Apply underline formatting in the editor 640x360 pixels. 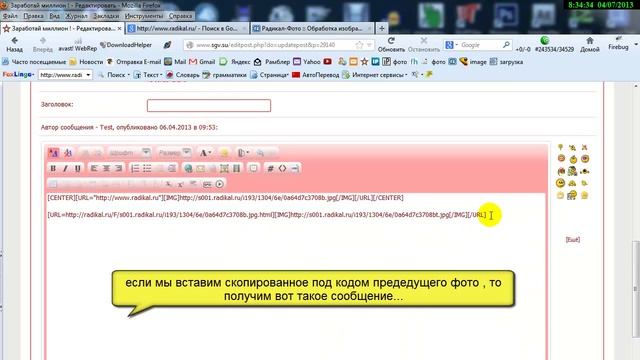tap(78, 169)
